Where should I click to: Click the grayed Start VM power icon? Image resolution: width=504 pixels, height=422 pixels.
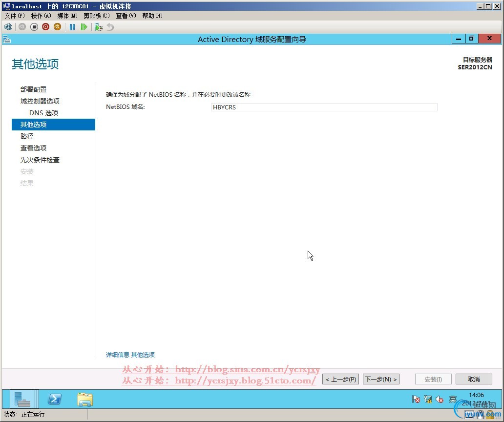point(22,27)
